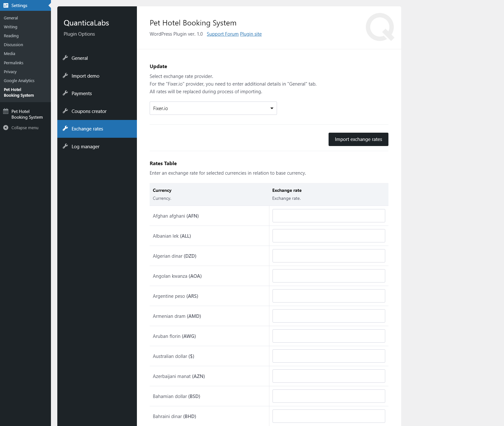
Task: Click the wrench icon beside General tab
Action: pos(65,58)
